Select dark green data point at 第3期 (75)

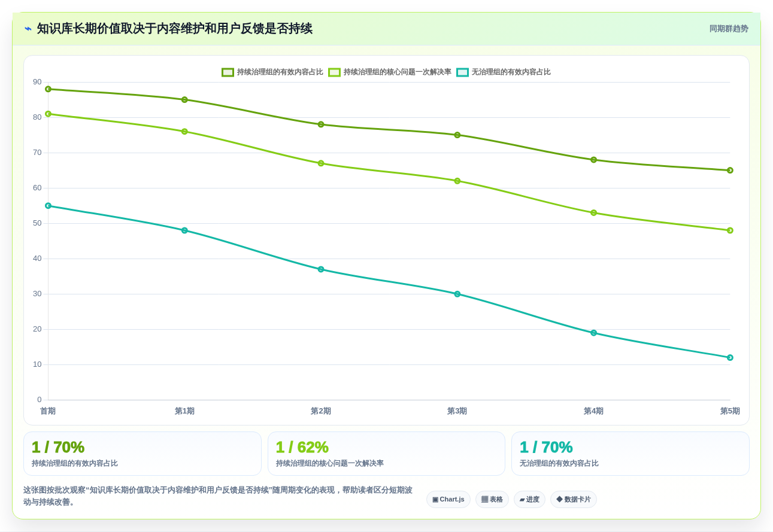[x=457, y=135]
